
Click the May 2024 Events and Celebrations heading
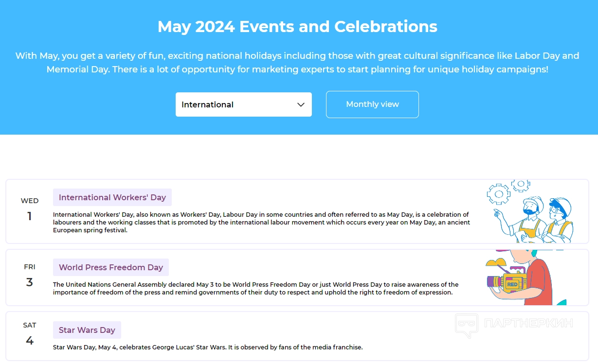297,26
